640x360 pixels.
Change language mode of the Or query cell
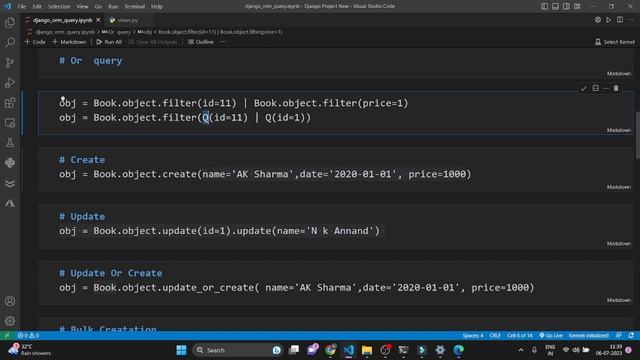tap(619, 130)
